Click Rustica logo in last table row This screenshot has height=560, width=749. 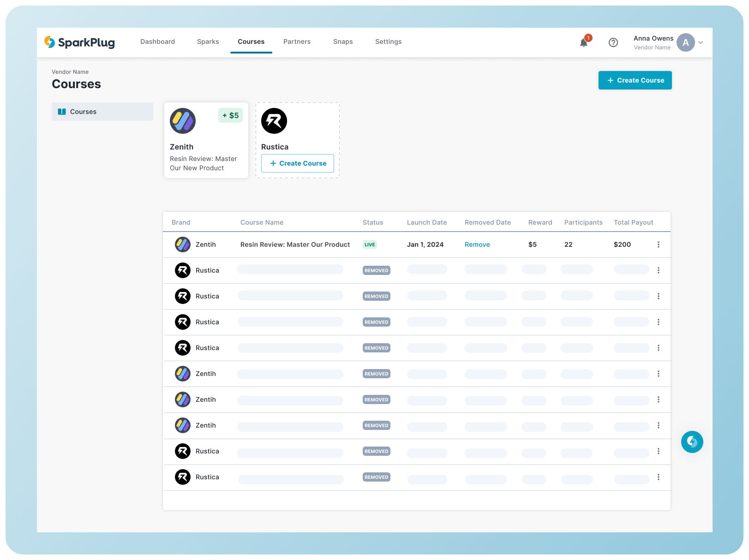pyautogui.click(x=183, y=477)
